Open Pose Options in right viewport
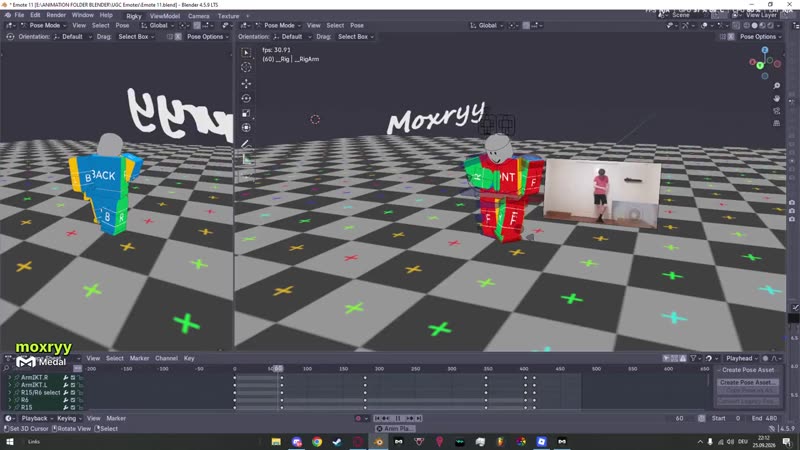The height and width of the screenshot is (450, 800). (x=761, y=37)
